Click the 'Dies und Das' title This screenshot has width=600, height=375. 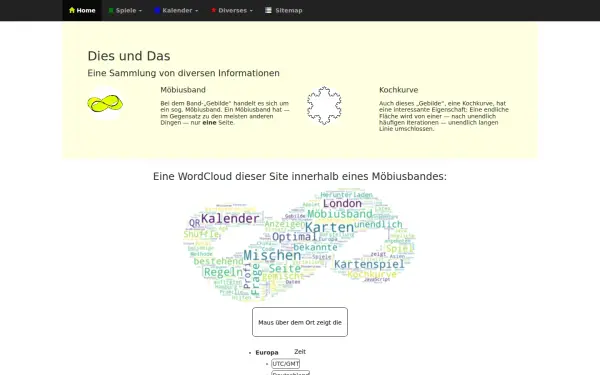129,56
